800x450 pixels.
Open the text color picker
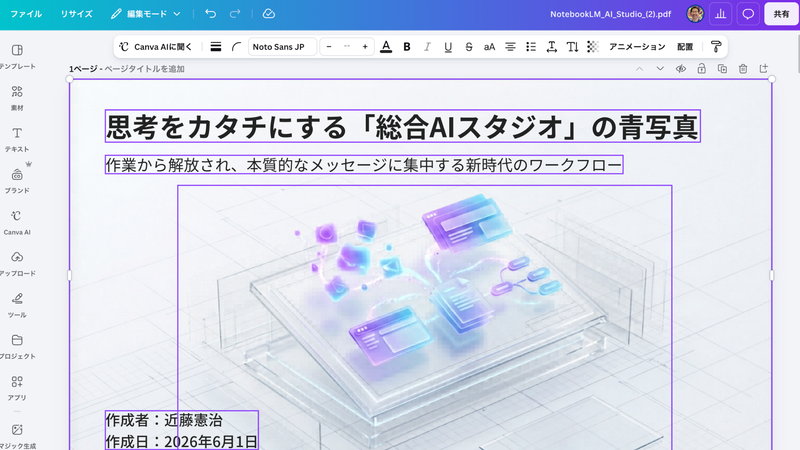[386, 47]
